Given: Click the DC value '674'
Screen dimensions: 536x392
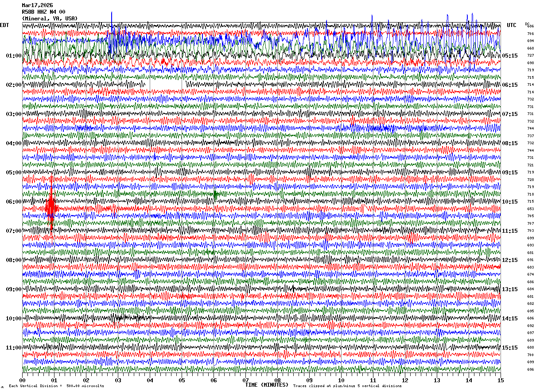Looking at the screenshot, I should [530, 274].
